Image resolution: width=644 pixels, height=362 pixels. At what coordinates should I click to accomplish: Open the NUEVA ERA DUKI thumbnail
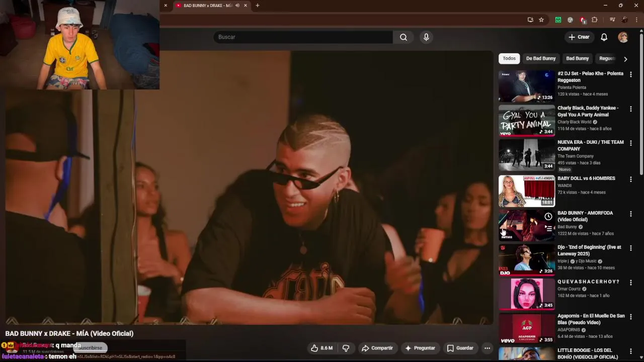point(527,155)
